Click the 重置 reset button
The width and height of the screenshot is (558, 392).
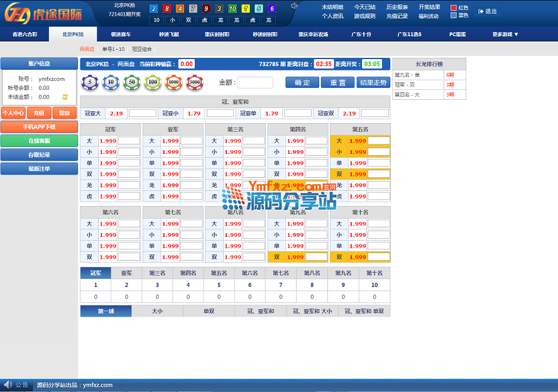coord(337,82)
